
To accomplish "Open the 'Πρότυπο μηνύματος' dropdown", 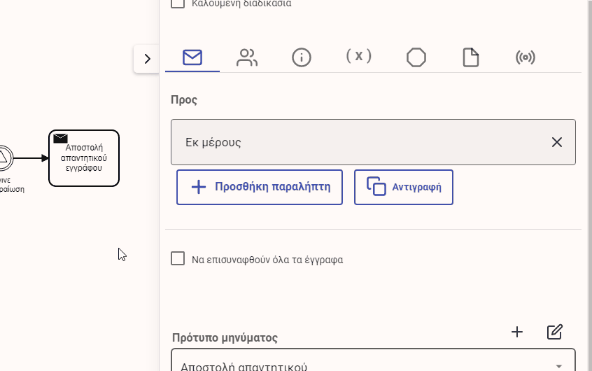I will click(373, 360).
